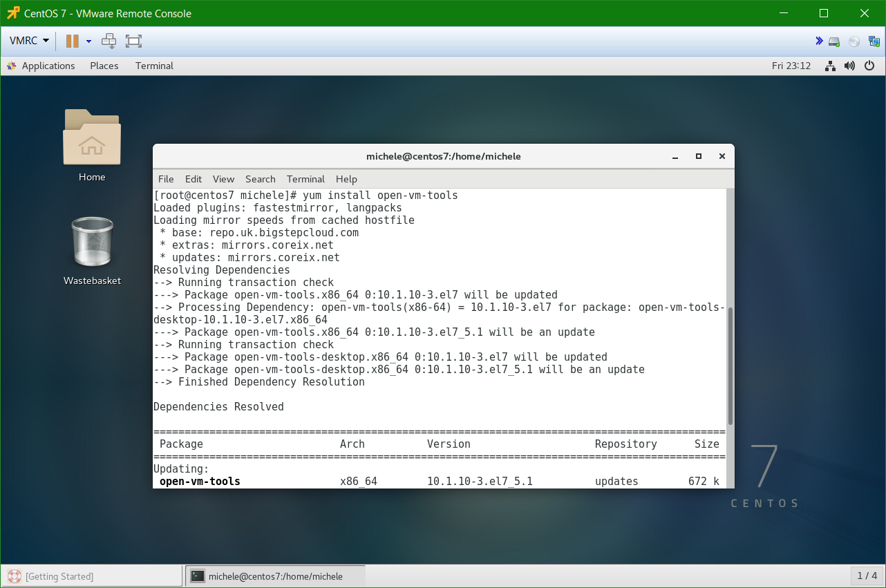This screenshot has height=588, width=886.
Task: Enter full screen mode icon
Action: pyautogui.click(x=133, y=41)
